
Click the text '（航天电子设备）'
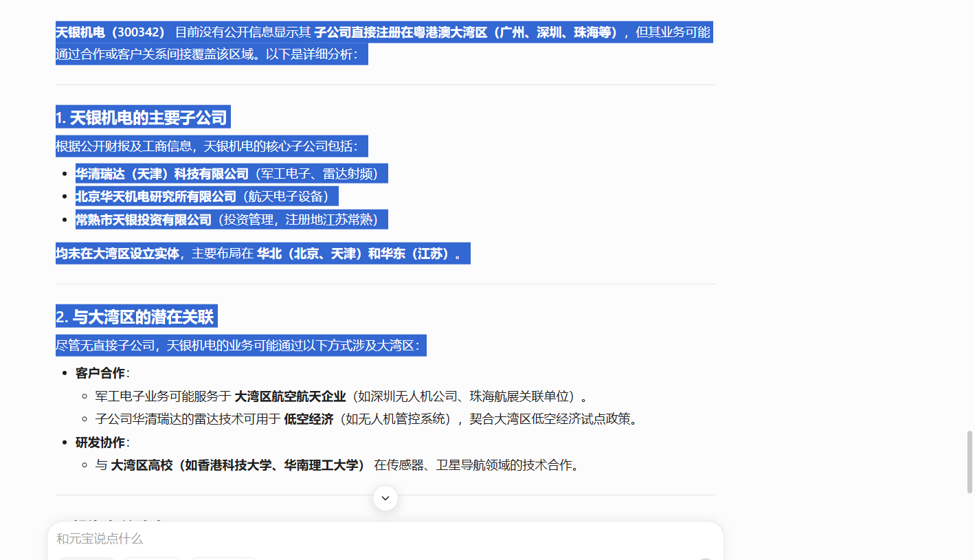click(286, 197)
